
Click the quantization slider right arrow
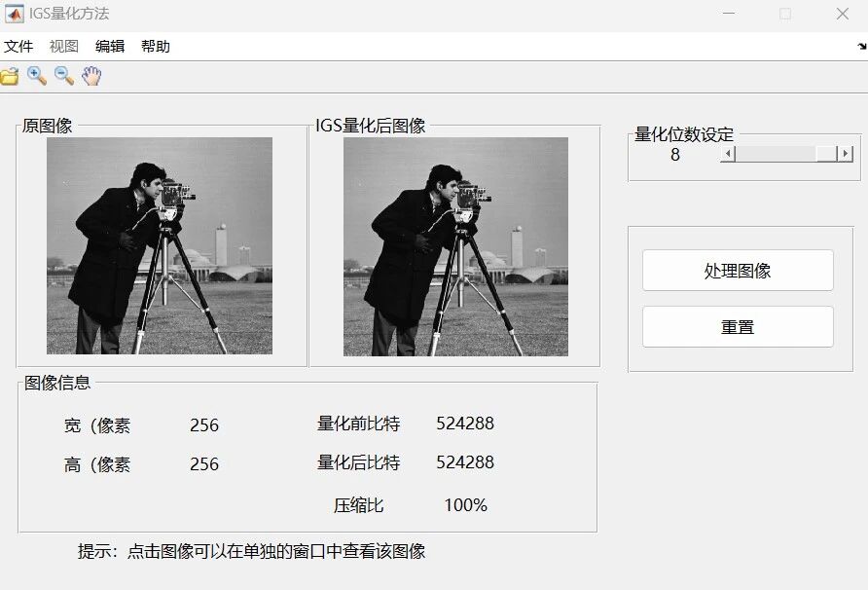pyautogui.click(x=845, y=154)
